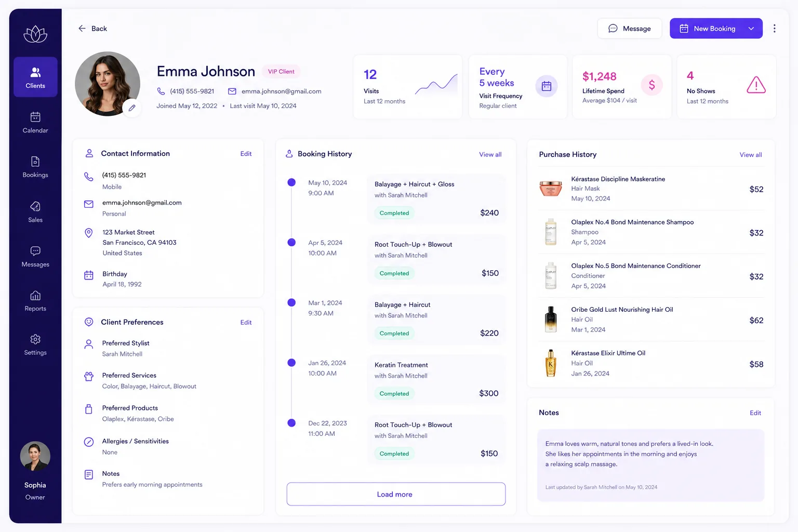Edit the Client Preferences section

pos(246,323)
